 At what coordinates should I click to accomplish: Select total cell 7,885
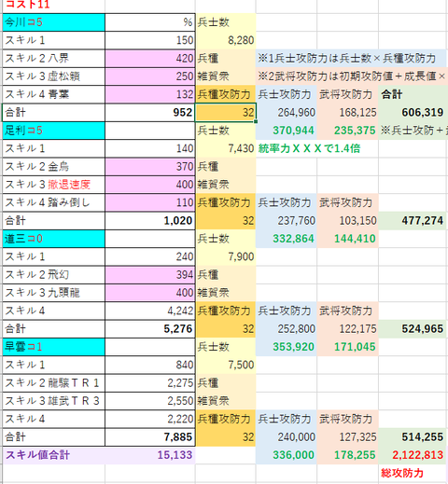150,437
